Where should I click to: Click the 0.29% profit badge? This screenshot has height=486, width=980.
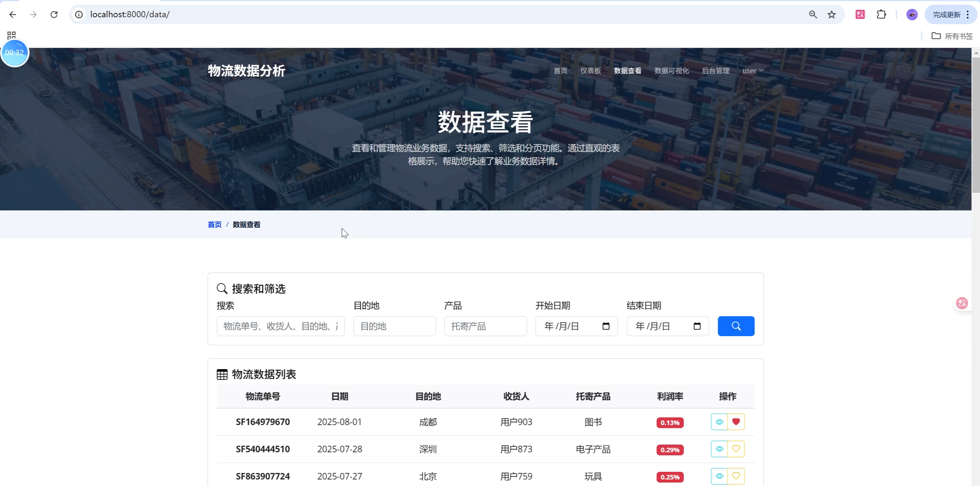click(670, 450)
